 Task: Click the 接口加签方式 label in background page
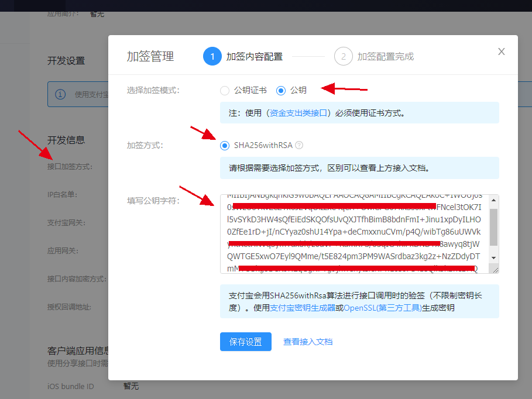click(70, 167)
